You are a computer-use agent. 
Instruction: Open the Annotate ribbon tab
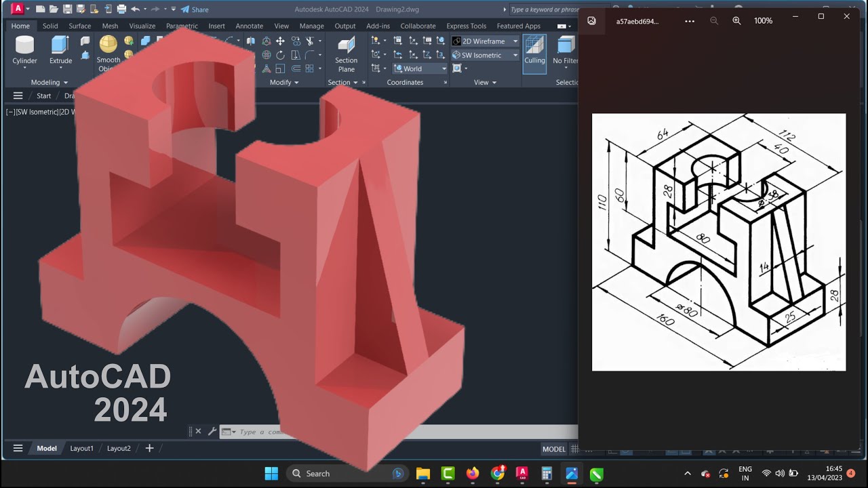[249, 26]
